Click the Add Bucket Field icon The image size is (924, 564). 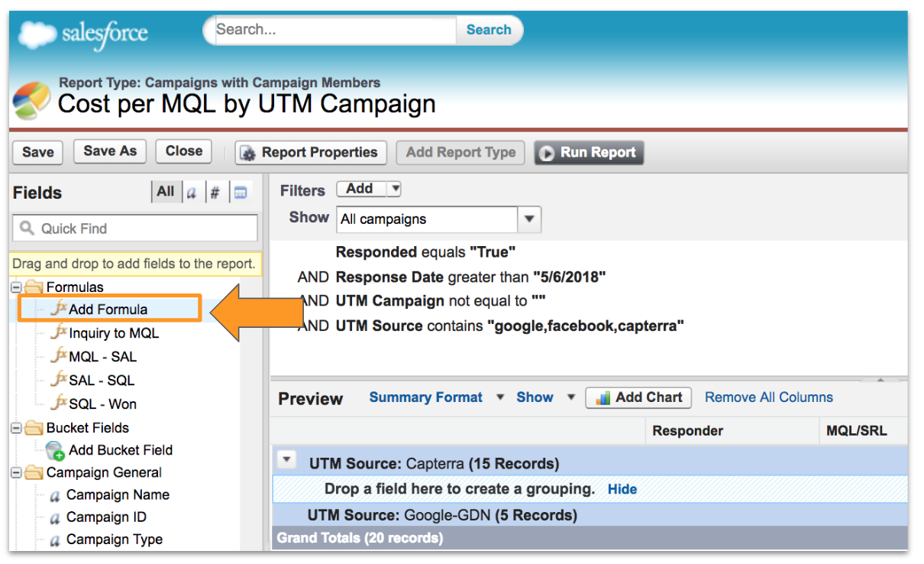[55, 450]
